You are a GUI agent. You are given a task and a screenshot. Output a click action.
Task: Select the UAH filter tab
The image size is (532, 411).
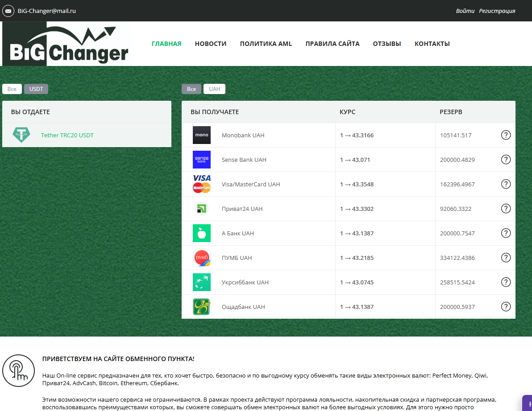coord(214,89)
